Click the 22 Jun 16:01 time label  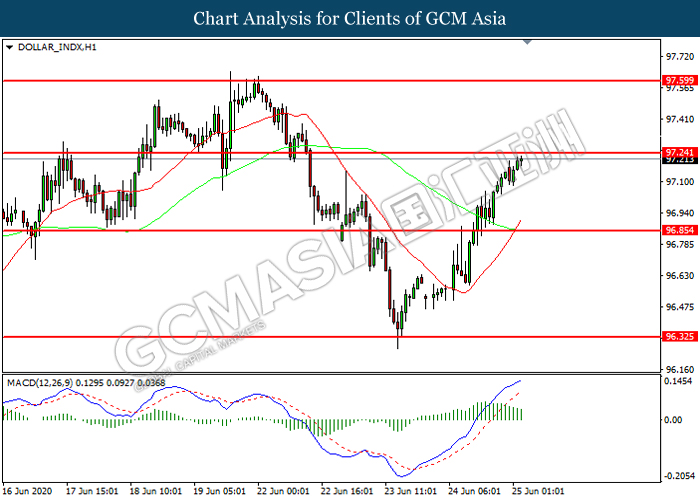347,491
